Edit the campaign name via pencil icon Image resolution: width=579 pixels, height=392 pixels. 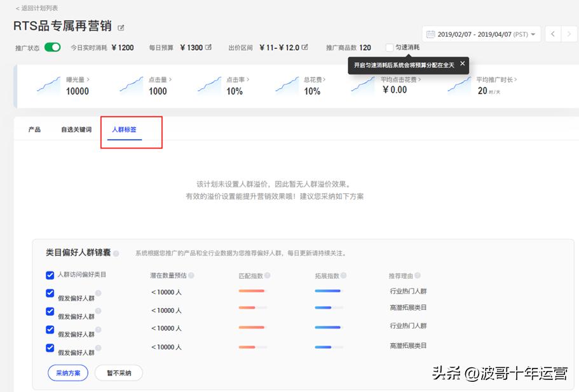coord(120,26)
